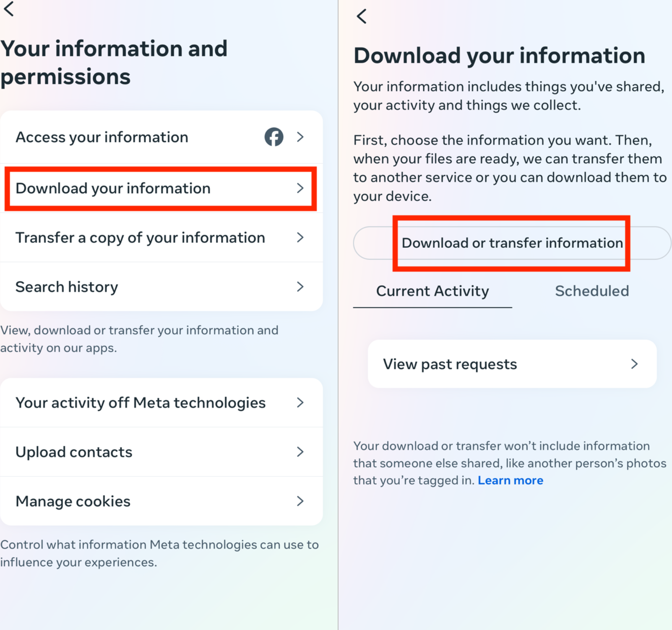Tap back arrow on Download your information page
The width and height of the screenshot is (672, 630).
coord(362,17)
